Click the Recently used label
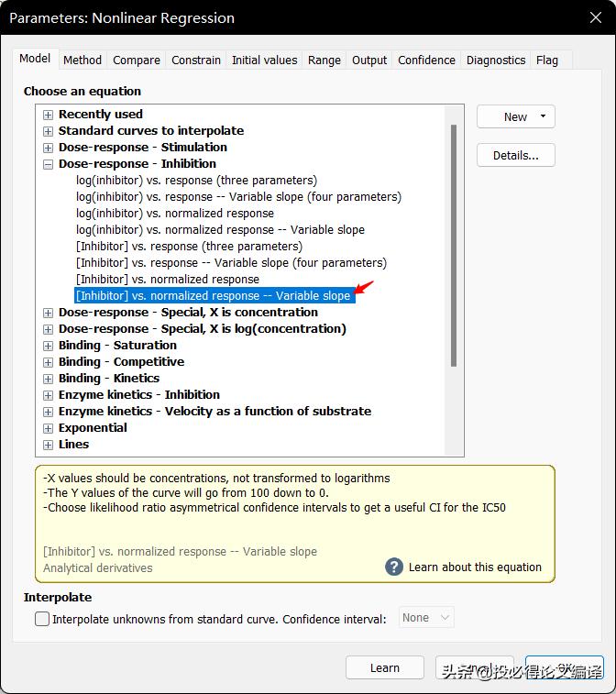616x694 pixels. click(101, 115)
